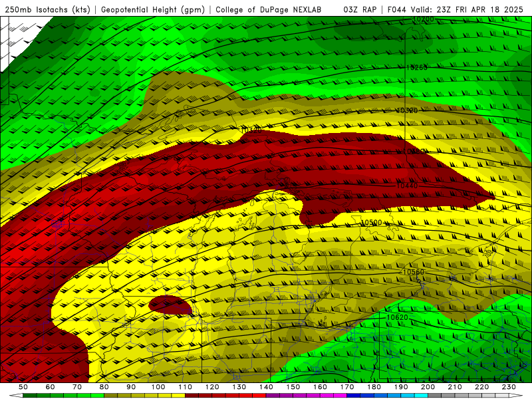Click the 140 value on the color scale
This screenshot has width=532, height=399.
click(x=266, y=387)
